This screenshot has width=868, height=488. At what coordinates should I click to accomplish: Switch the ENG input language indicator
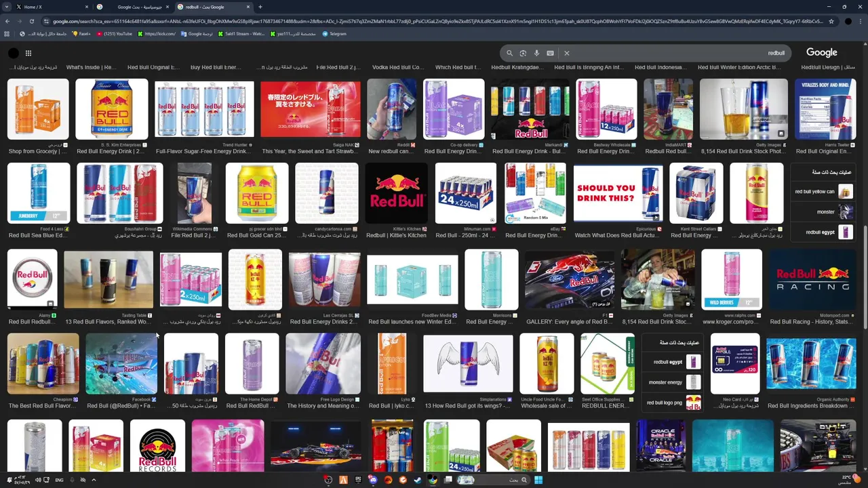[x=59, y=480]
